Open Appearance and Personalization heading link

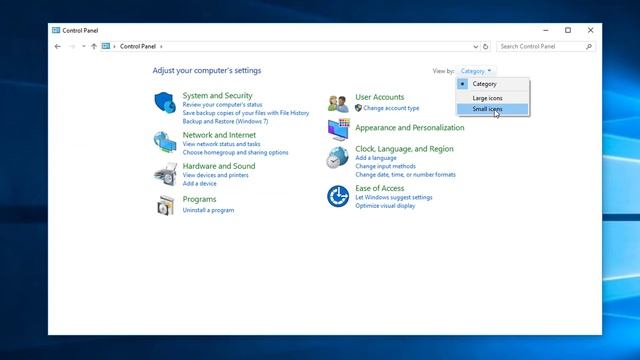pyautogui.click(x=409, y=128)
